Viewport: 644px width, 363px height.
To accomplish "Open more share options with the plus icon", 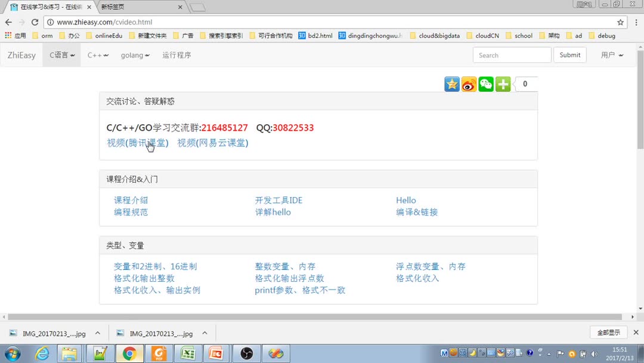I will point(502,84).
